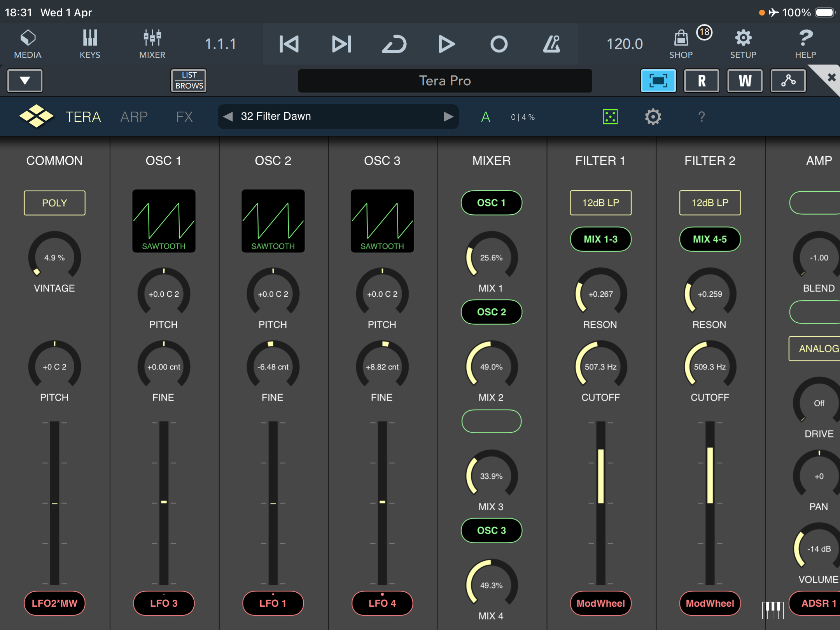Image resolution: width=840 pixels, height=630 pixels.
Task: Select the A preset slot
Action: pyautogui.click(x=485, y=117)
